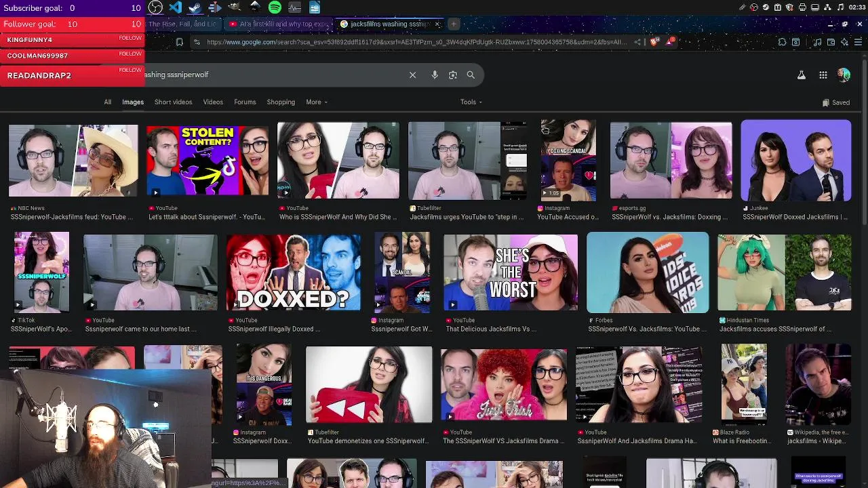The height and width of the screenshot is (488, 868).
Task: Show the clock reading 02:33
Action: tap(856, 7)
